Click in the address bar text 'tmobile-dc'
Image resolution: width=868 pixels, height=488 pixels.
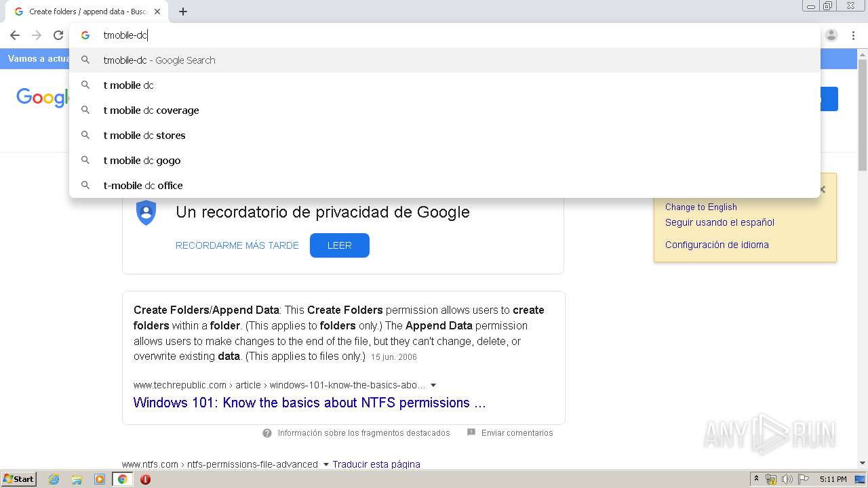[125, 35]
